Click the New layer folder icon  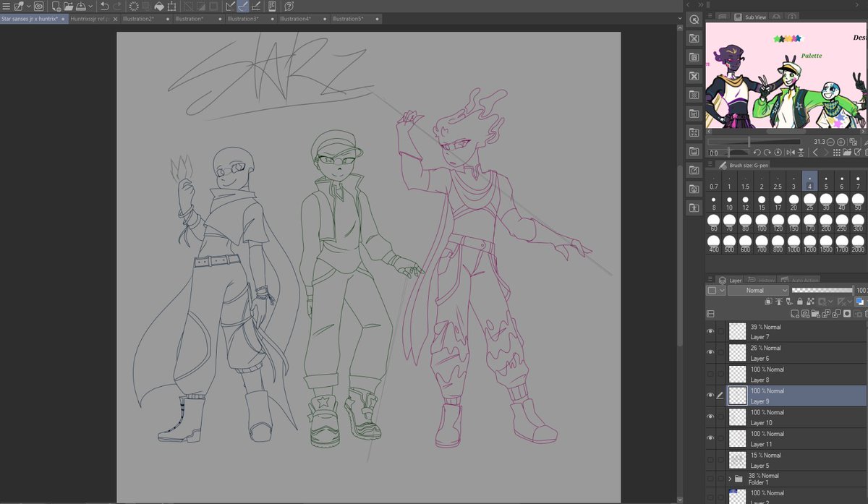[815, 313]
